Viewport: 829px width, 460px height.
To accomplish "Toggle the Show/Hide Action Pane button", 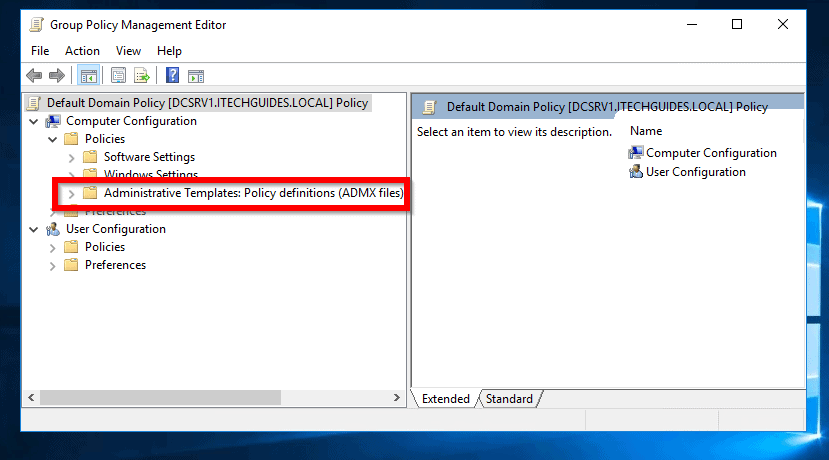I will pos(196,76).
